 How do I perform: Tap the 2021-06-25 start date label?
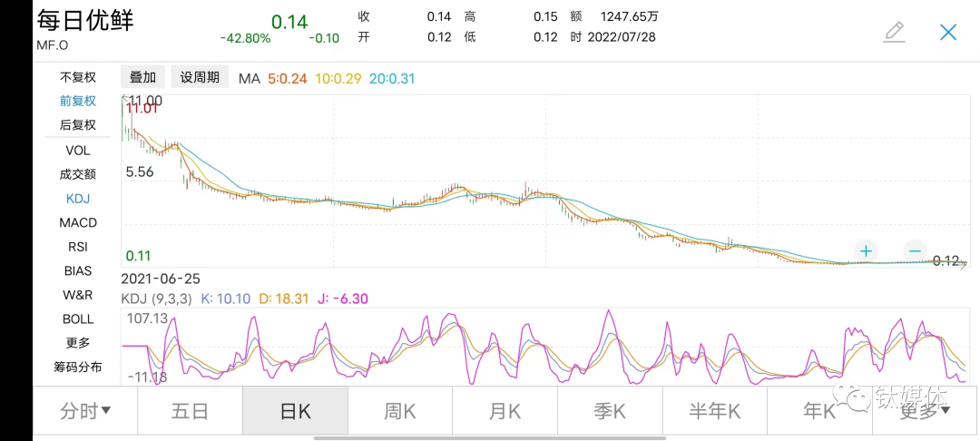(x=161, y=279)
